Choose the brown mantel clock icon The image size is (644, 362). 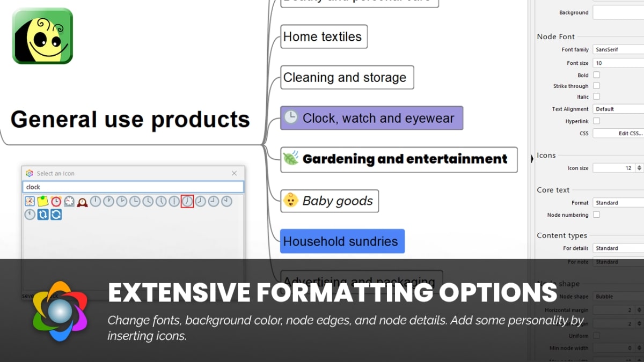pyautogui.click(x=82, y=202)
